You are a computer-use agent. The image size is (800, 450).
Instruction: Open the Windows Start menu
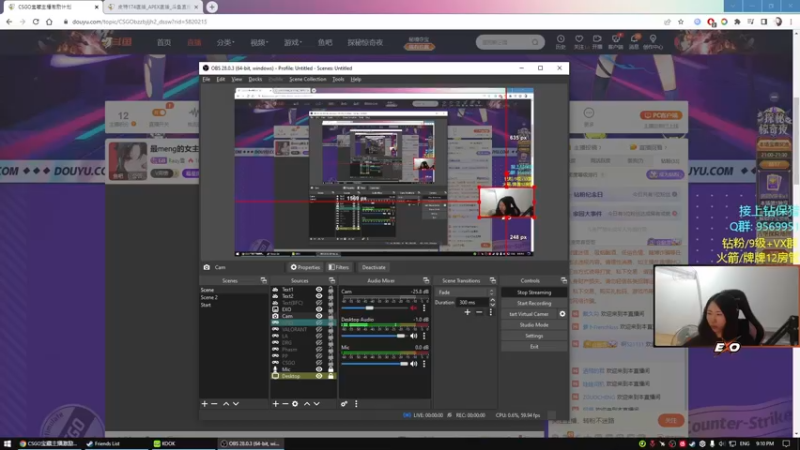click(x=7, y=443)
